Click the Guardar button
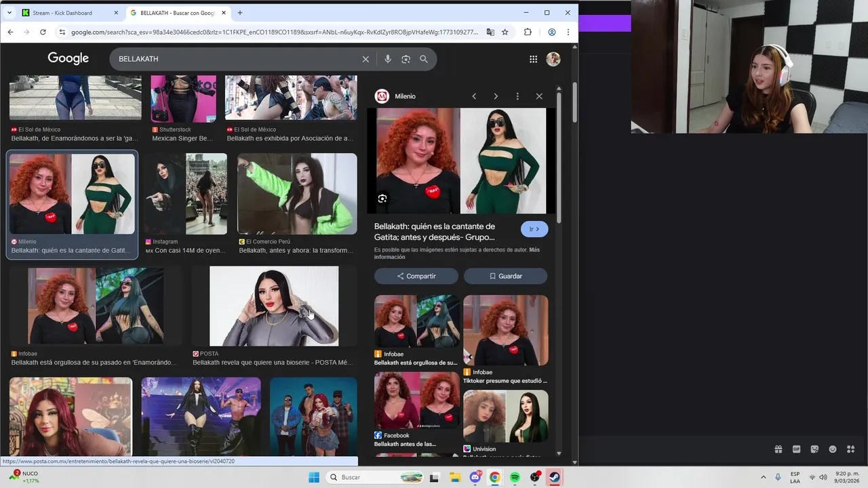The width and height of the screenshot is (868, 488). click(x=505, y=276)
